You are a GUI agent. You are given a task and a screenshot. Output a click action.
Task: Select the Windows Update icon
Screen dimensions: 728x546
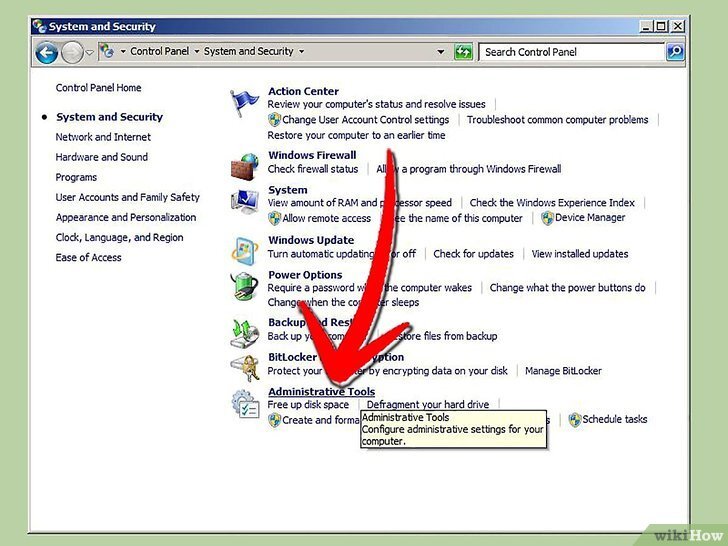point(245,250)
